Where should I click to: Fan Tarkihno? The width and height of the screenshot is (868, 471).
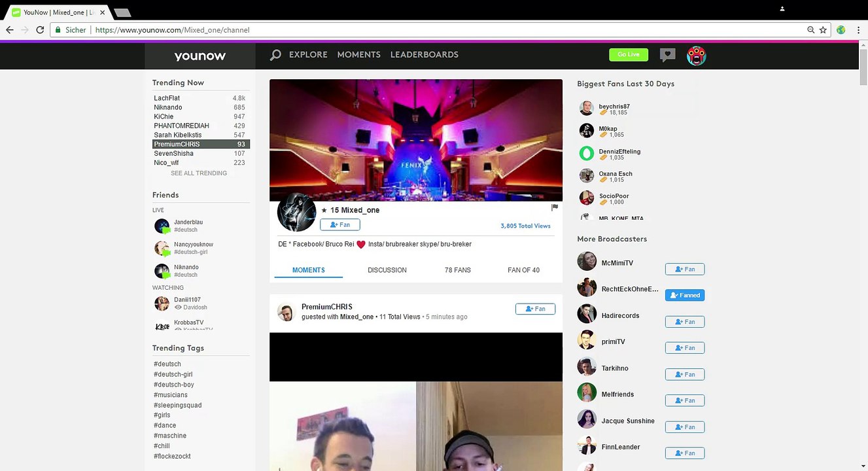tap(684, 374)
